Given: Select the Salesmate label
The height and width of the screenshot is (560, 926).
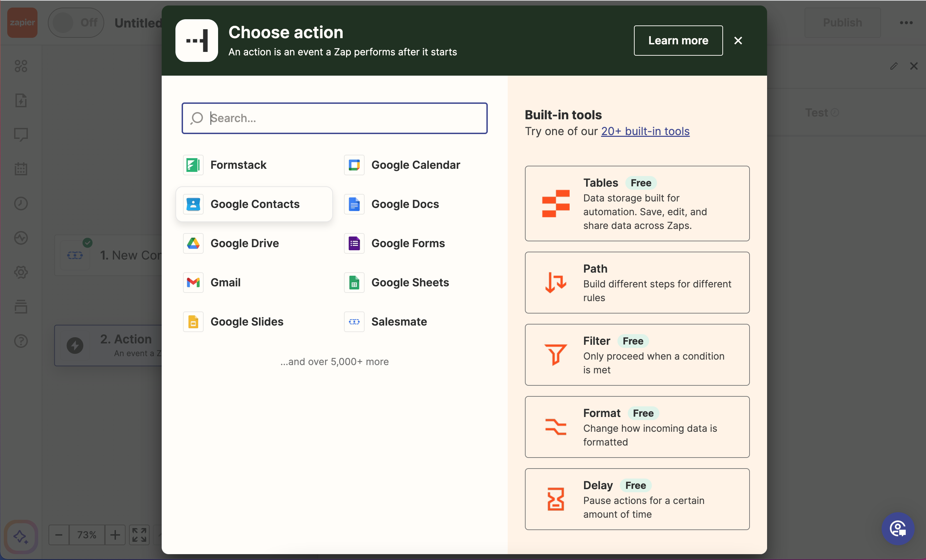Looking at the screenshot, I should pos(399,321).
